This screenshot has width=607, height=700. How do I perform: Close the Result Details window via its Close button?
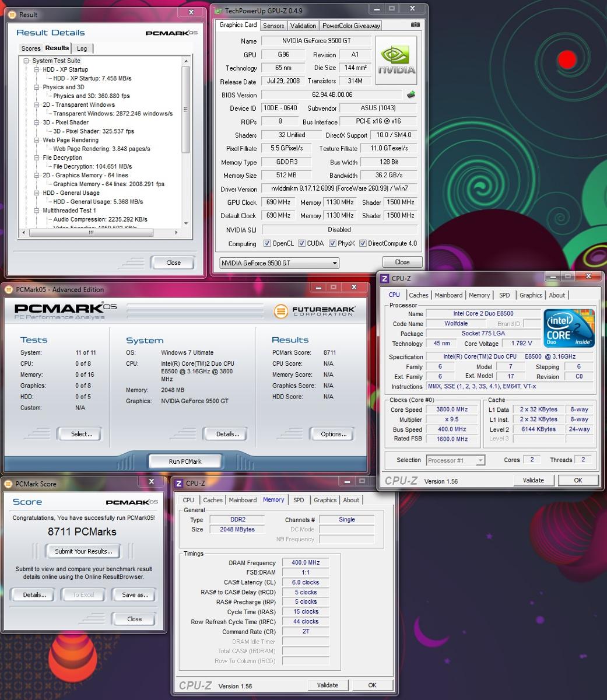click(x=173, y=262)
